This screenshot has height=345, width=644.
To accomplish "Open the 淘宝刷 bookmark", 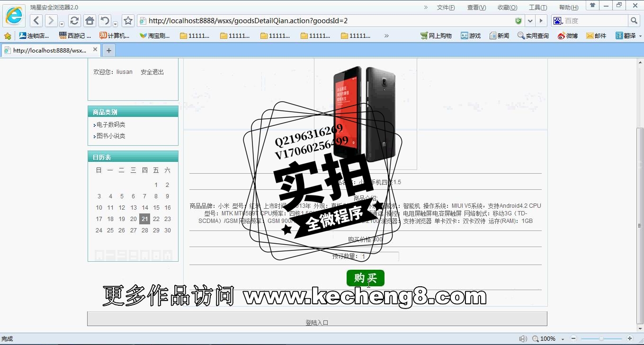I will tap(155, 35).
